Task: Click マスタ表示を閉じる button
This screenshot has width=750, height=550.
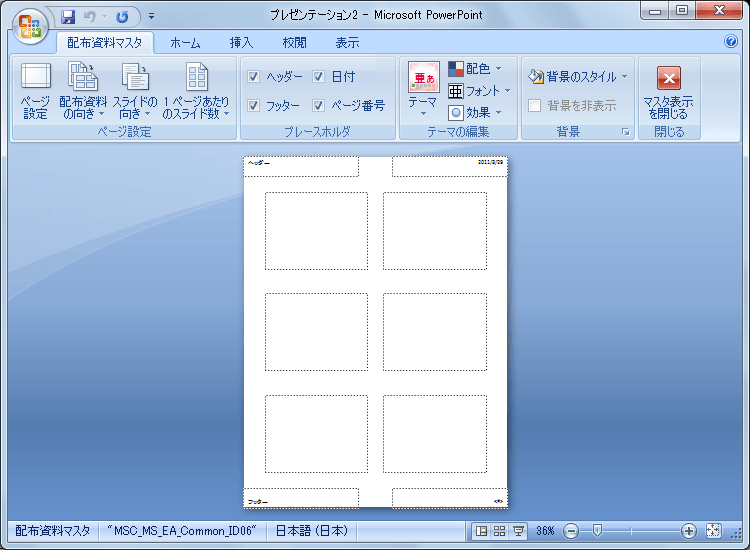Action: coord(669,92)
